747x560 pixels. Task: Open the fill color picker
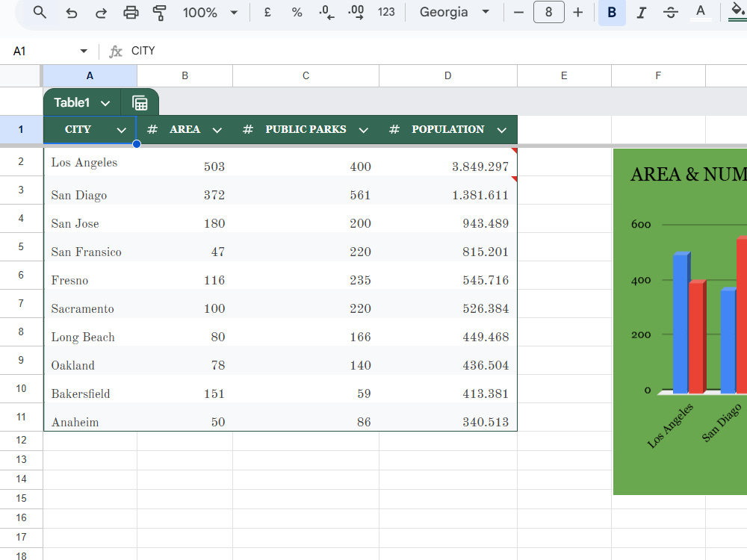coord(737,13)
